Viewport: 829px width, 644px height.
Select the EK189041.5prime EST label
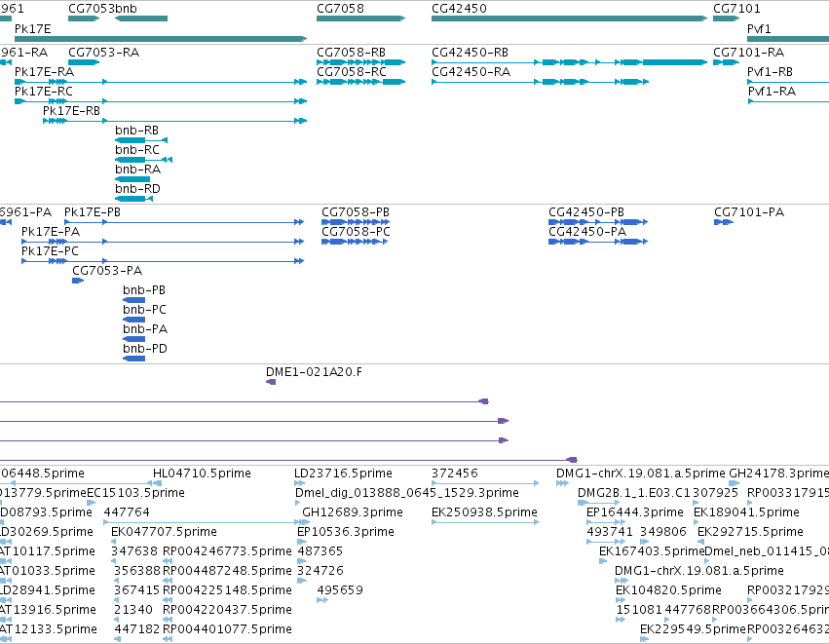[746, 512]
